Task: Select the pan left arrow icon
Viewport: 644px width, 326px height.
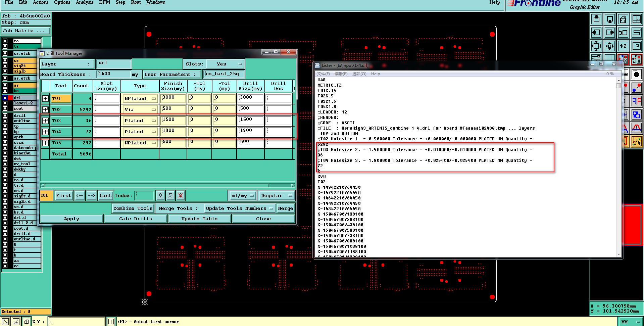Action: 596,33
